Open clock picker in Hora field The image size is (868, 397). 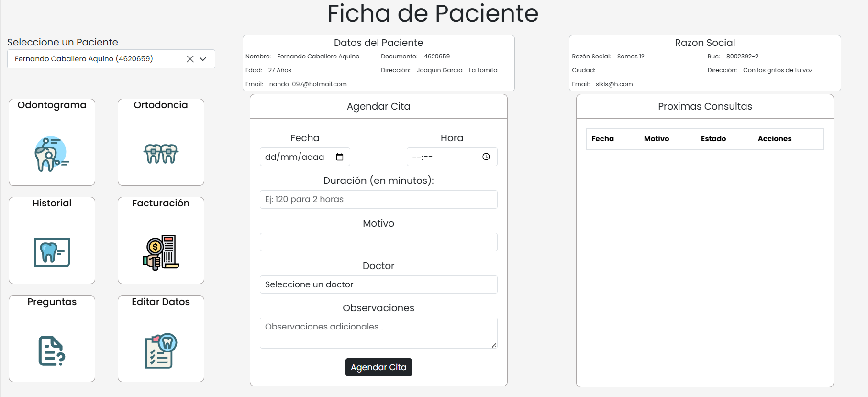pyautogui.click(x=486, y=157)
